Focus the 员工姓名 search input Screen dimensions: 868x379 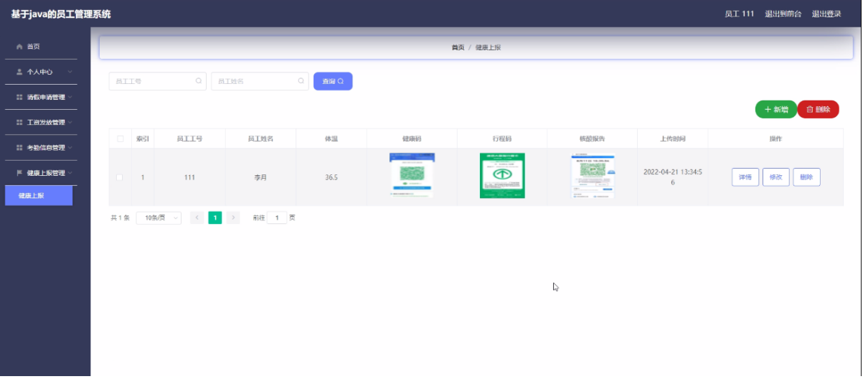(x=260, y=81)
